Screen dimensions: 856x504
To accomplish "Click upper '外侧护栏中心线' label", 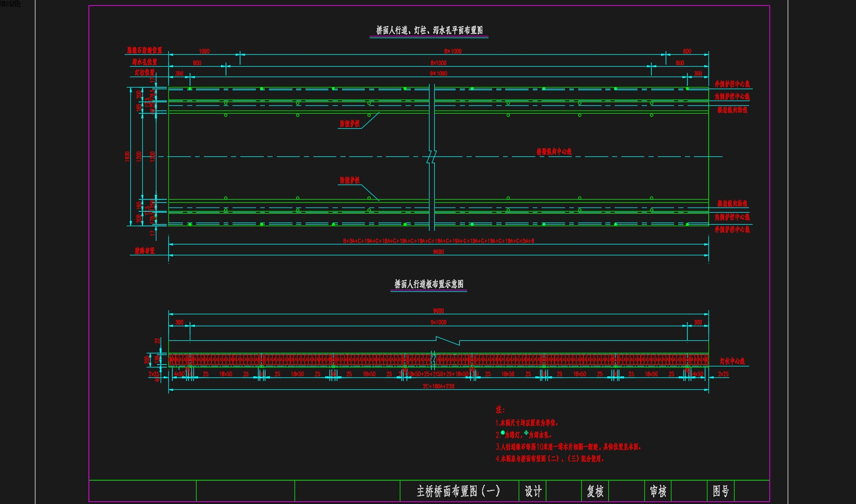I will (x=732, y=84).
